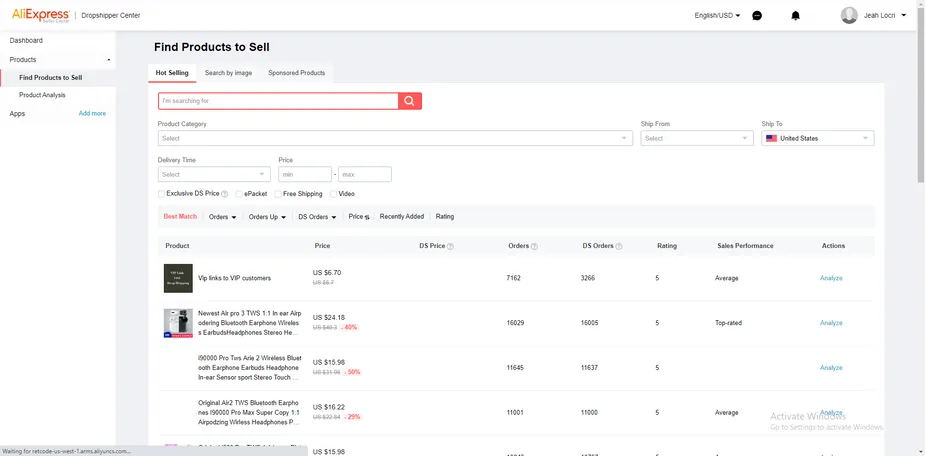This screenshot has width=925, height=456.
Task: Switch to Search by image tab
Action: (x=228, y=73)
